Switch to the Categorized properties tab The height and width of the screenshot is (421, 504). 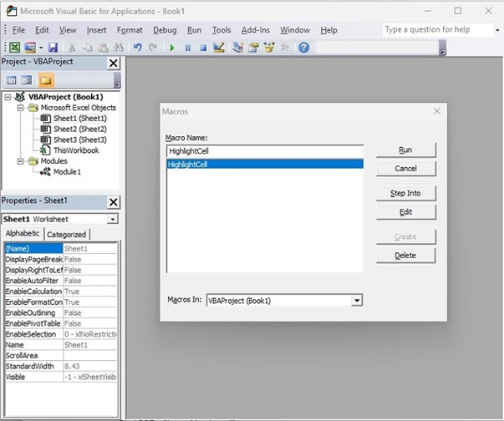click(x=67, y=235)
